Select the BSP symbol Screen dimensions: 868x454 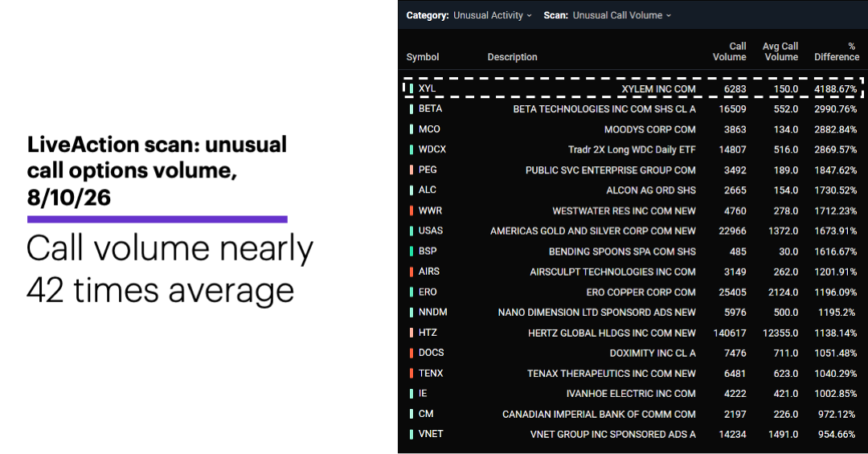[428, 252]
